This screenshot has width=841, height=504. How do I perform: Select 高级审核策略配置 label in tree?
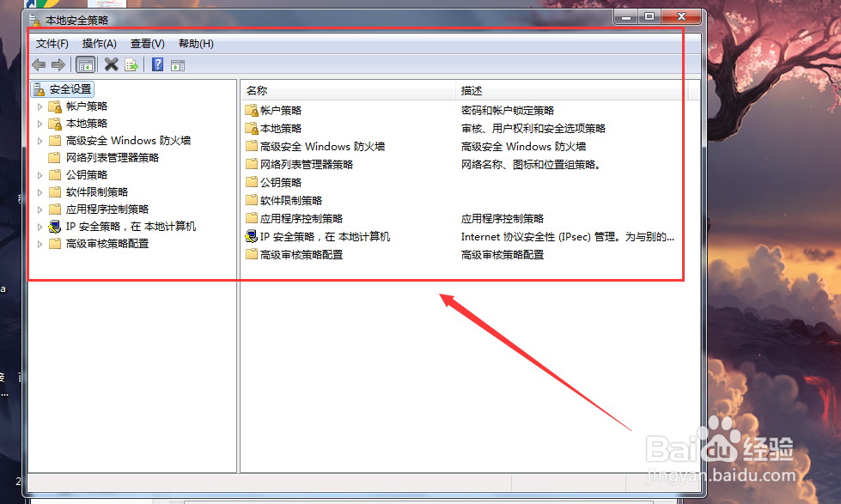[107, 244]
